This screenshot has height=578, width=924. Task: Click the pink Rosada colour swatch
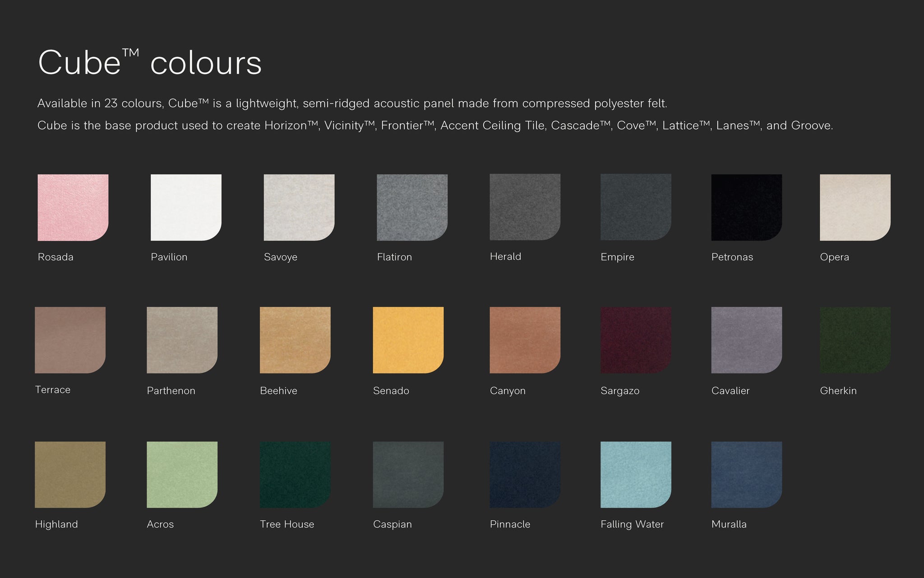73,207
